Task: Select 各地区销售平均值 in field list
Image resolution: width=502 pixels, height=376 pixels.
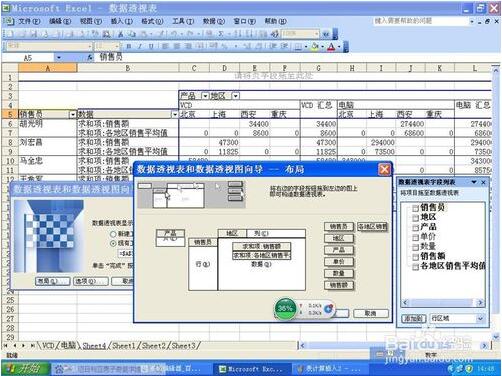Action: coord(452,266)
